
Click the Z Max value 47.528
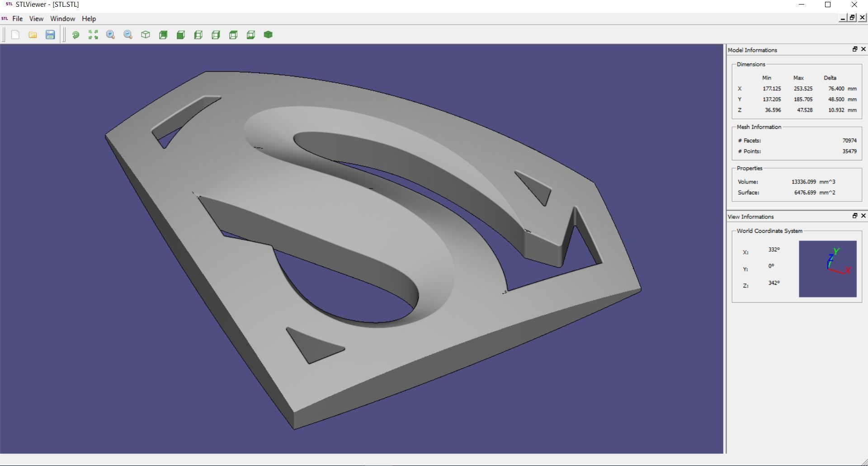coord(805,110)
